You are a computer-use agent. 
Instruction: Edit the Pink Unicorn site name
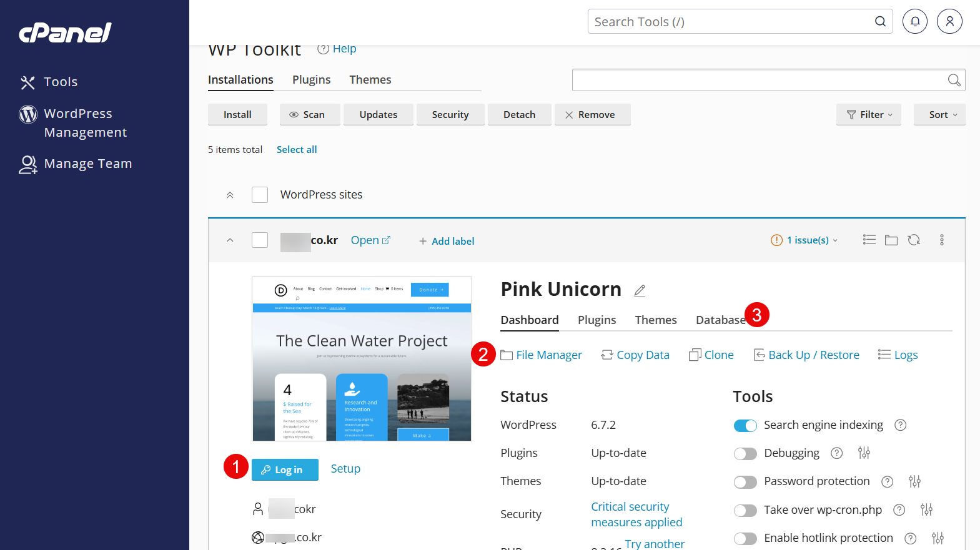[640, 290]
